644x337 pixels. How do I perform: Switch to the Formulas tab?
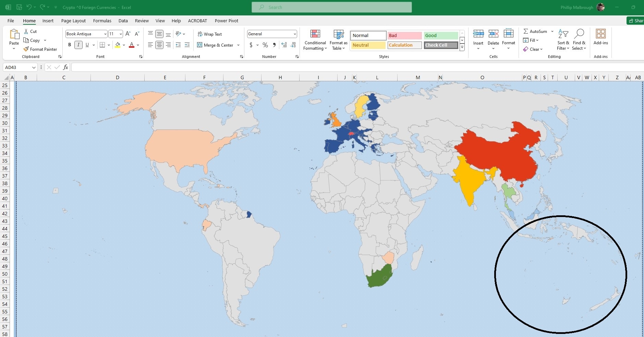pyautogui.click(x=102, y=21)
